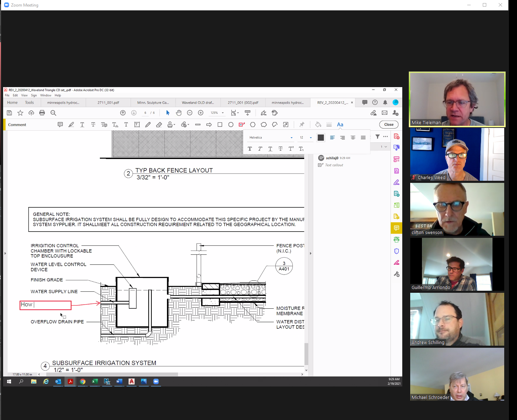Open comments list options (three dots)
Viewport: 517px width, 420px height.
385,137
